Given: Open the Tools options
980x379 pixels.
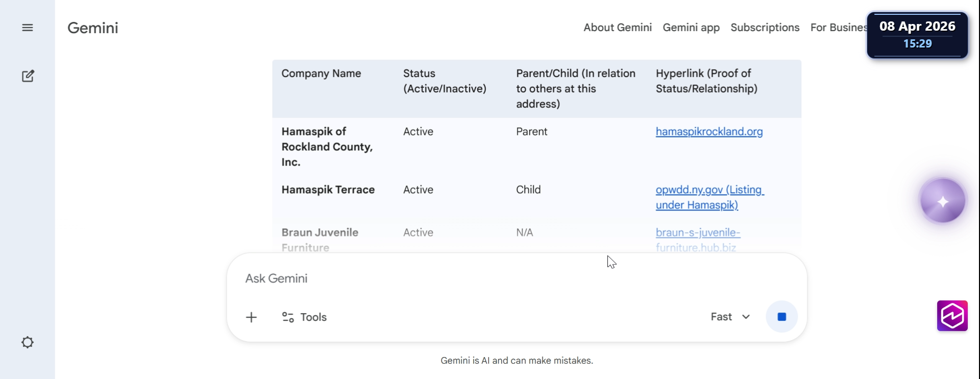Looking at the screenshot, I should coord(304,317).
